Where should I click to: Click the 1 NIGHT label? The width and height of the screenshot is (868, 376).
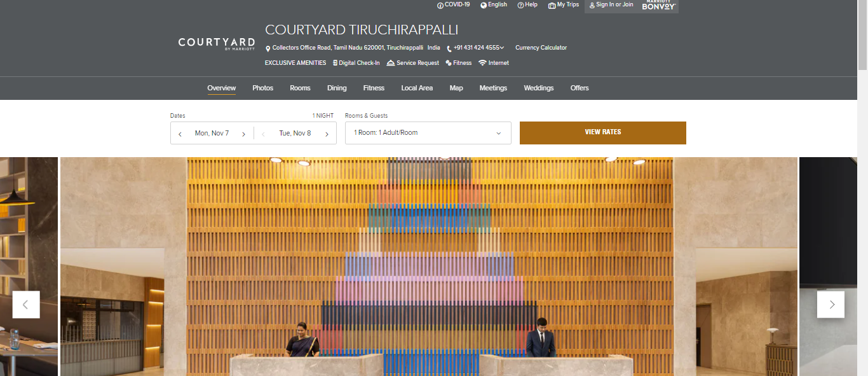323,116
